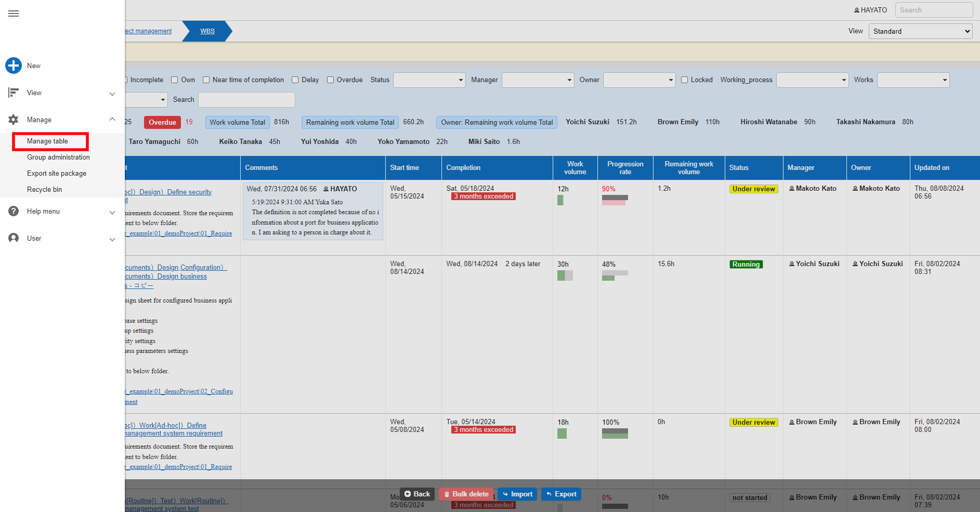The image size is (980, 512).
Task: Click the 90% progression rate bar
Action: [x=615, y=200]
